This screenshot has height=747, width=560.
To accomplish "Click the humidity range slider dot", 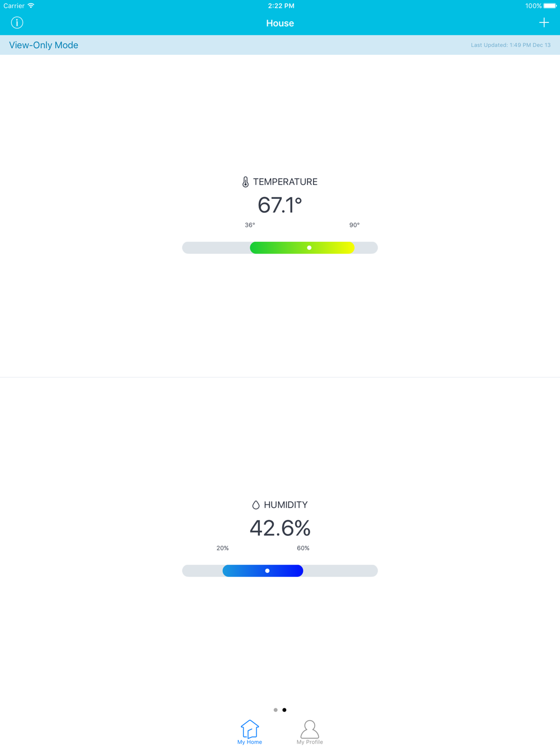I will (x=267, y=571).
